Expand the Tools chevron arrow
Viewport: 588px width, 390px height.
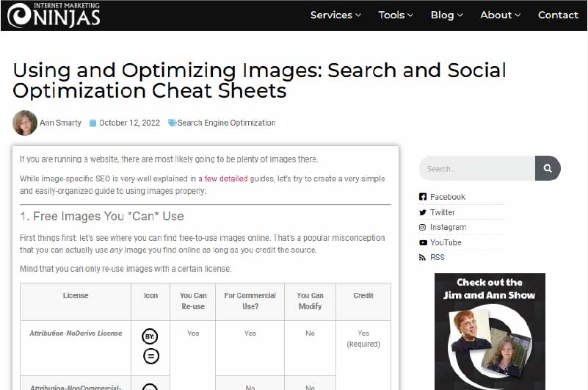(410, 15)
